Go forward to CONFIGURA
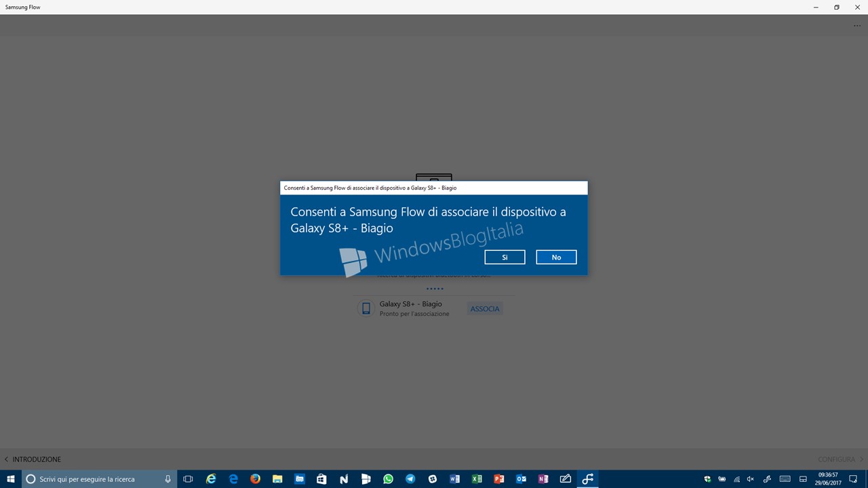Image resolution: width=868 pixels, height=488 pixels. (841, 460)
